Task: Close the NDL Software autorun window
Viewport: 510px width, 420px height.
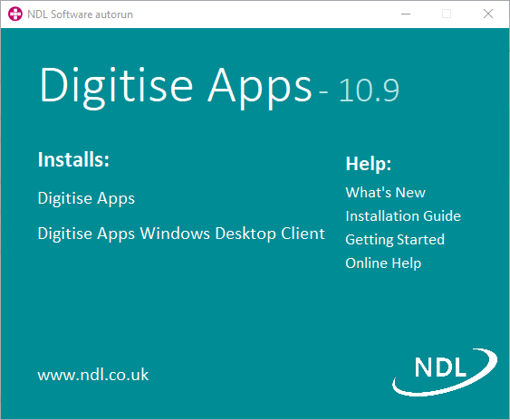Action: (488, 14)
